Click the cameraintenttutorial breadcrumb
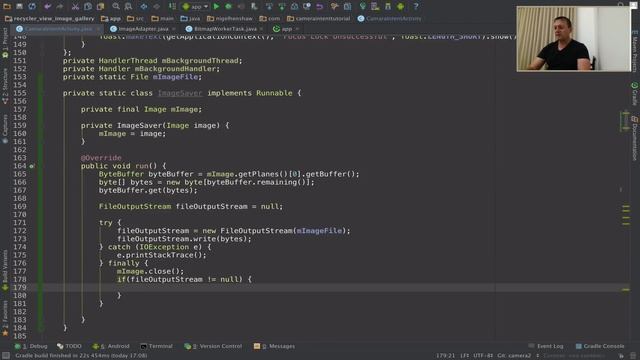640x360 pixels. click(x=319, y=18)
